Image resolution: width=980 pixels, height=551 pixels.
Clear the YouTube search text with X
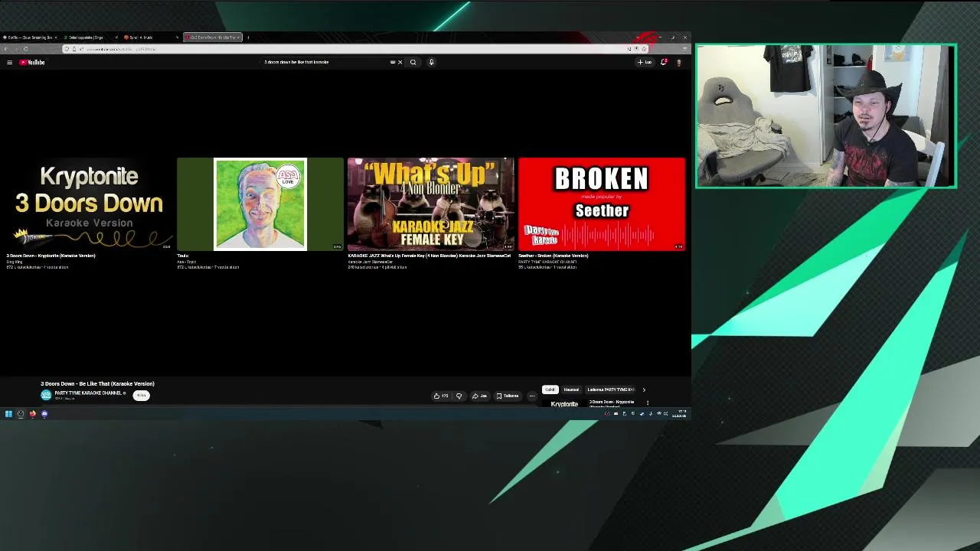[x=400, y=62]
